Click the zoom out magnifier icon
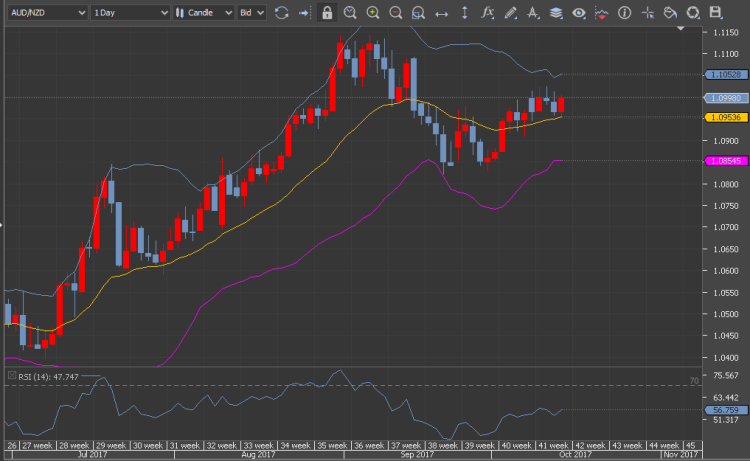The width and height of the screenshot is (750, 461). pyautogui.click(x=396, y=13)
